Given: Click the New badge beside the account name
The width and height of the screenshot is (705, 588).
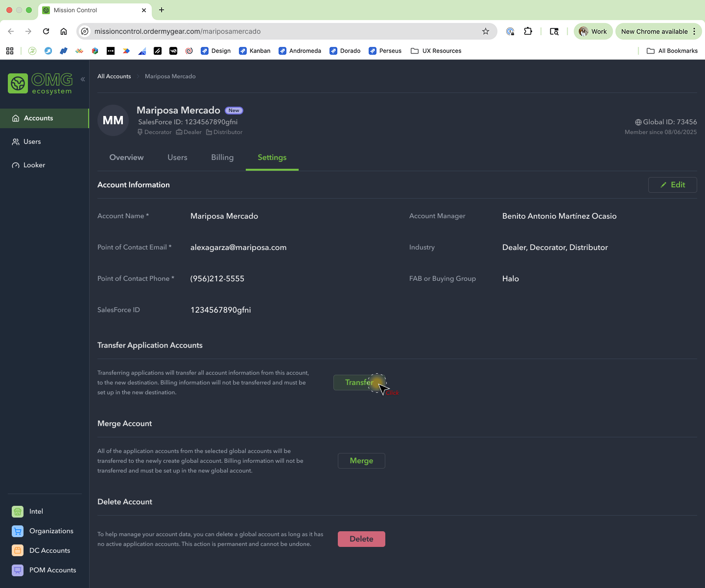Looking at the screenshot, I should click(234, 111).
